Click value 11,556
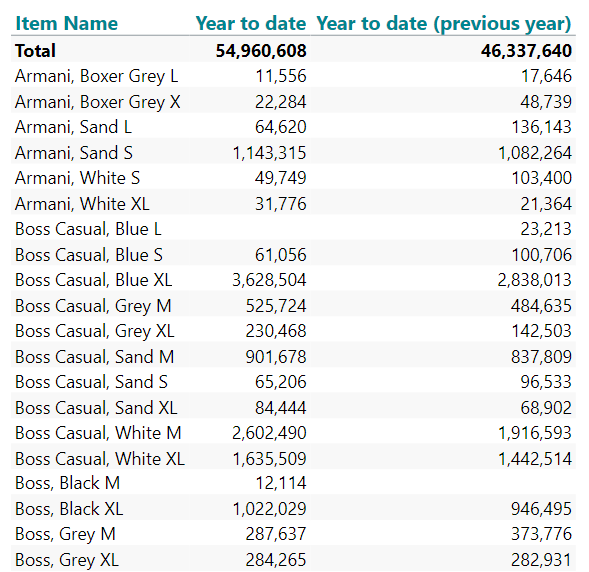 point(281,76)
